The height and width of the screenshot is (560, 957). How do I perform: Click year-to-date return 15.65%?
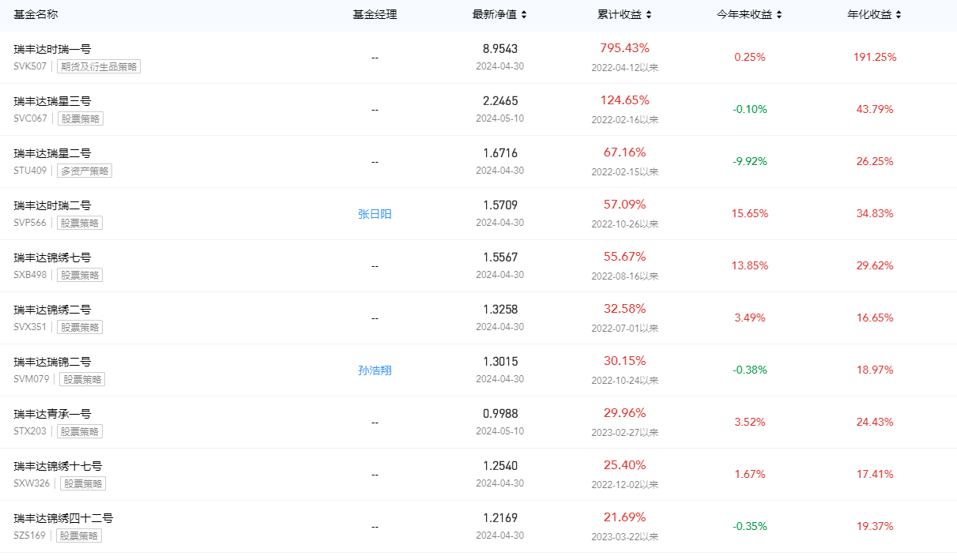coord(750,213)
